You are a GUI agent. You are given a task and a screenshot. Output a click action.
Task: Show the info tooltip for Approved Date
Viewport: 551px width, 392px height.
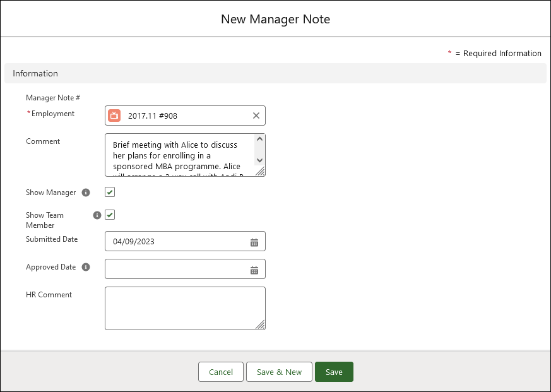pos(86,267)
